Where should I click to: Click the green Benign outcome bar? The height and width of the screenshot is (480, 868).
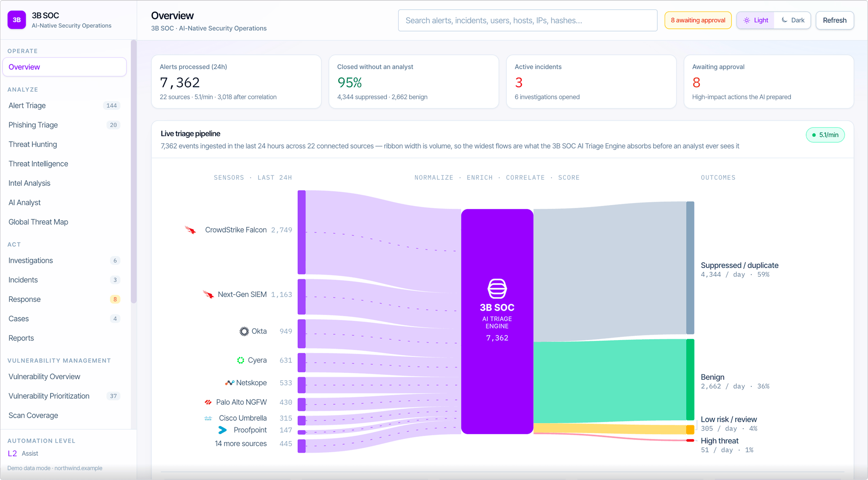tap(690, 379)
